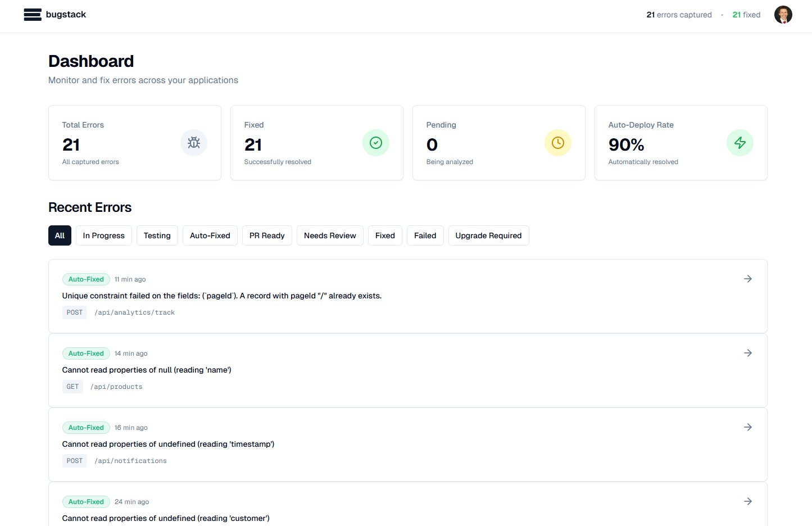
Task: Open the hamburger navigation menu
Action: 32,15
